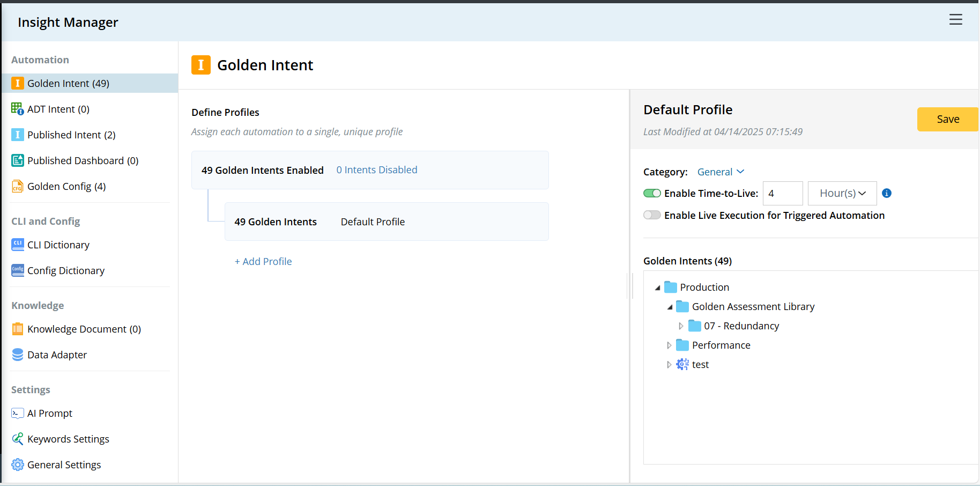Open the Hour(s) unit dropdown
Viewport: 980px width, 486px height.
[x=842, y=193]
